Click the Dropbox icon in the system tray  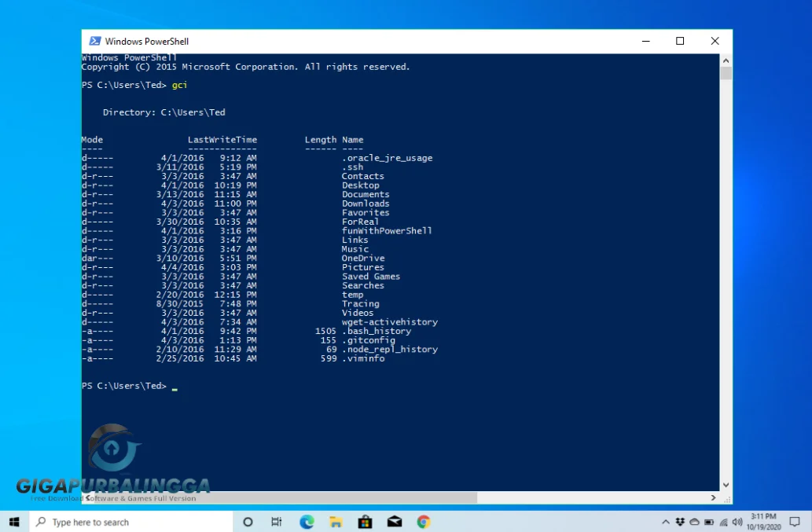(x=679, y=521)
